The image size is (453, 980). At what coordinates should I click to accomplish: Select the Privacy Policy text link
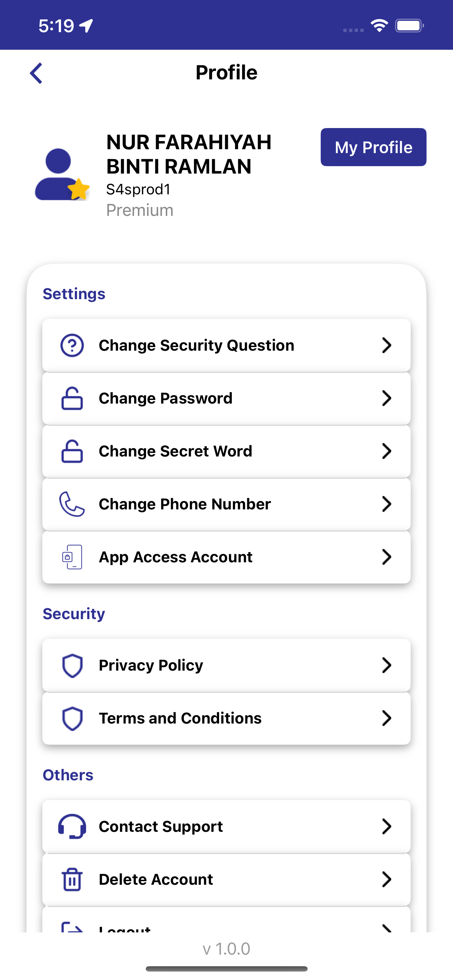pyautogui.click(x=151, y=665)
